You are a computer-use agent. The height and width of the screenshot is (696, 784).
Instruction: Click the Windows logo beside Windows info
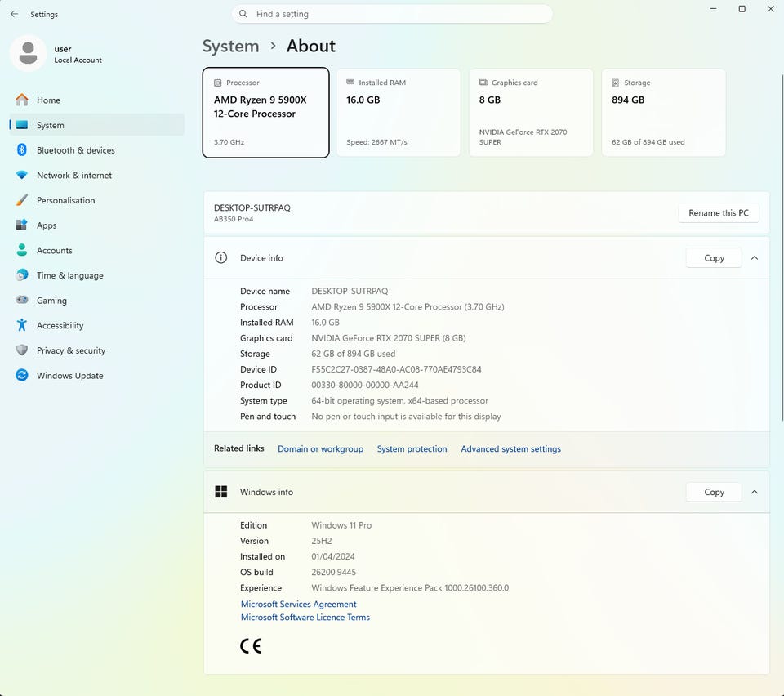coord(221,492)
